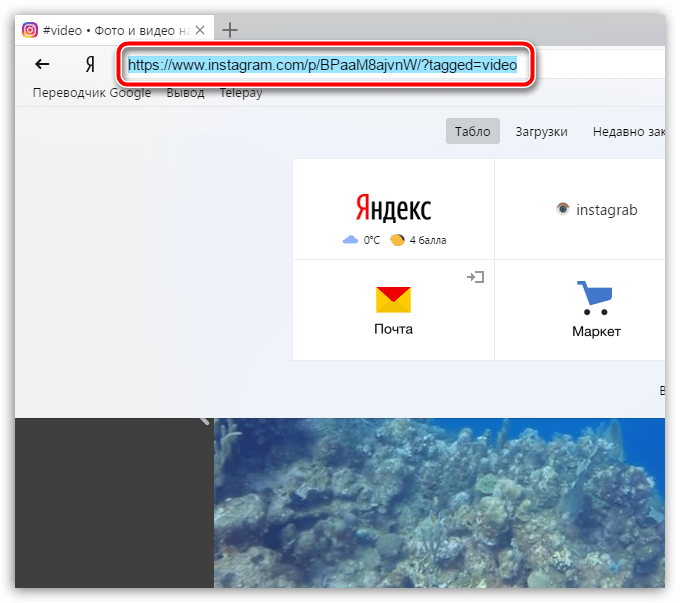Open the Яндекс tile

393,209
